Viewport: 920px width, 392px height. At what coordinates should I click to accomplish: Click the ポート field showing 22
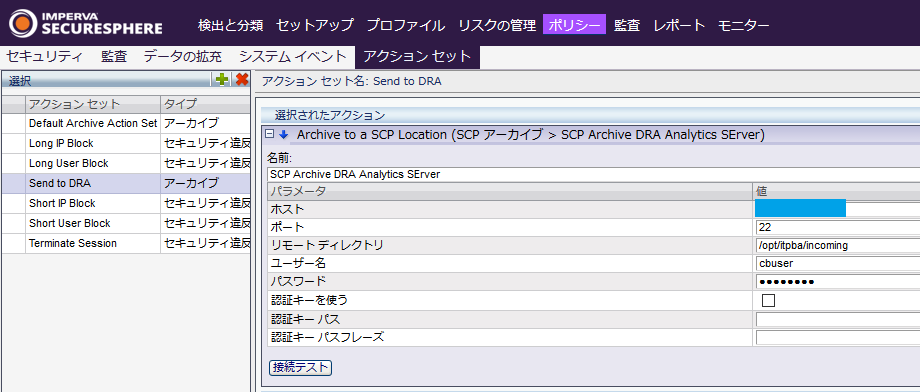click(837, 227)
